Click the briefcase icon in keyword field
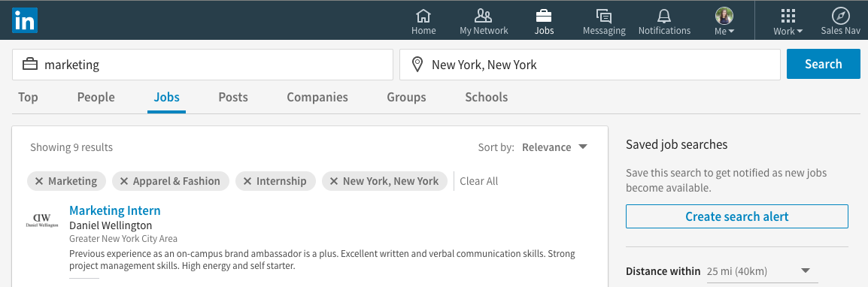 coord(30,65)
